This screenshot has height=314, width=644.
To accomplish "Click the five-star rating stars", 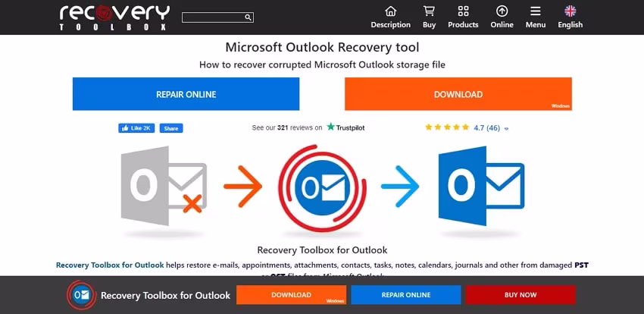I will click(447, 127).
